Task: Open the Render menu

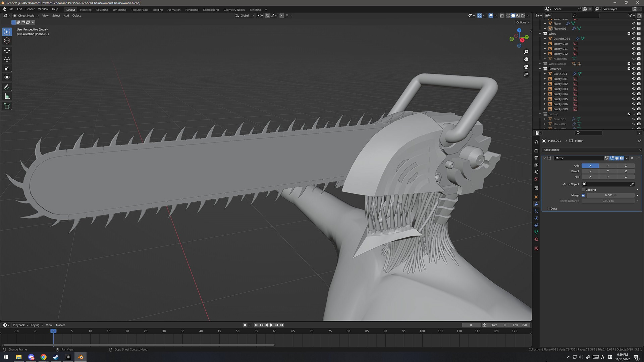Action: pyautogui.click(x=30, y=9)
